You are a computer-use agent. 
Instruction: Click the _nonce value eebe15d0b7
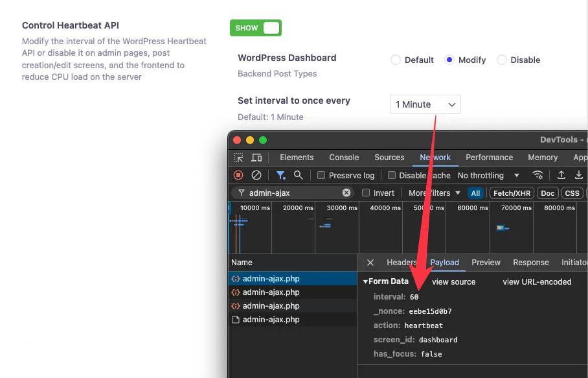point(430,311)
